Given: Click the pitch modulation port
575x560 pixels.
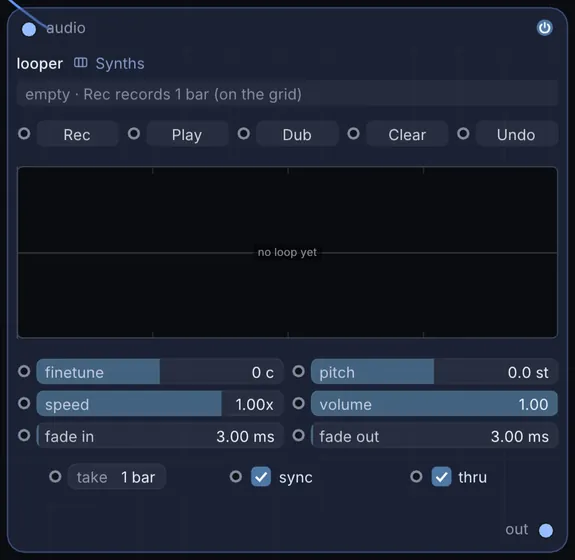Looking at the screenshot, I should coord(299,371).
